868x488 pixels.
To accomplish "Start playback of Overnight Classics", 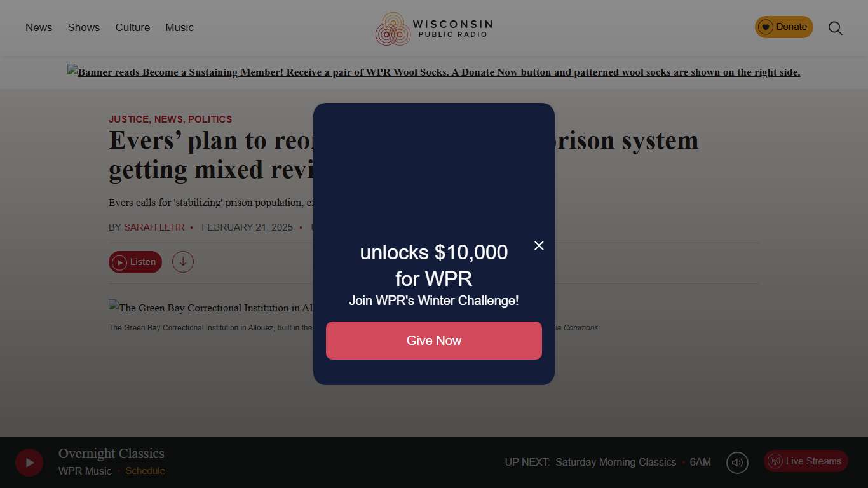I will [29, 463].
